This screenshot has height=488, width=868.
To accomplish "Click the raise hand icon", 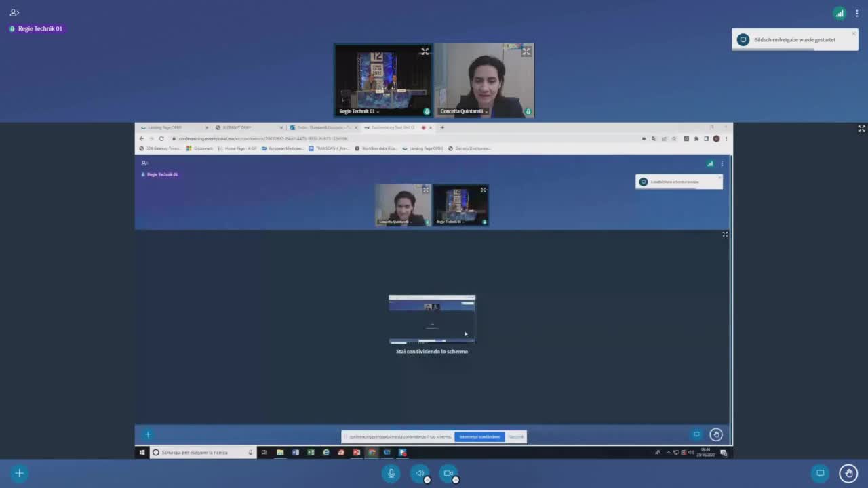I will (848, 473).
